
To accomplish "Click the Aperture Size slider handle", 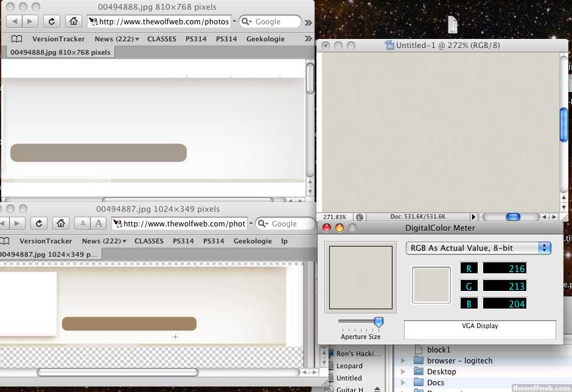I will click(378, 321).
